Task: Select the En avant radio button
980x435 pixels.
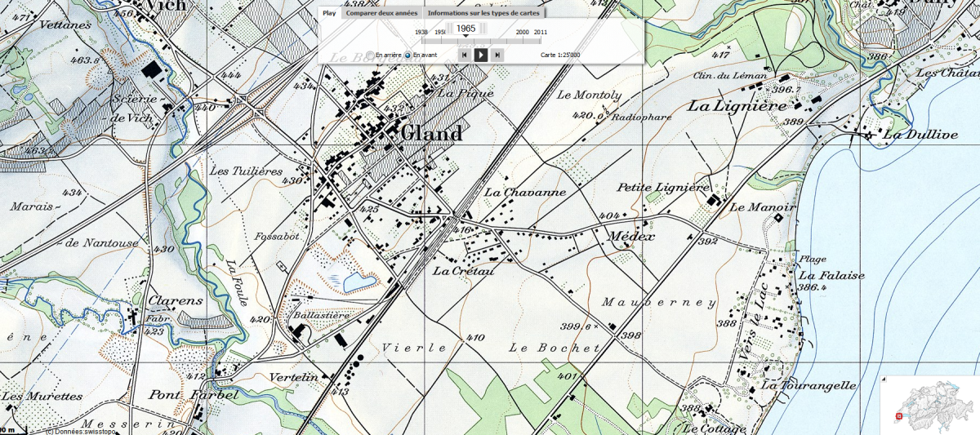Action: pos(408,55)
